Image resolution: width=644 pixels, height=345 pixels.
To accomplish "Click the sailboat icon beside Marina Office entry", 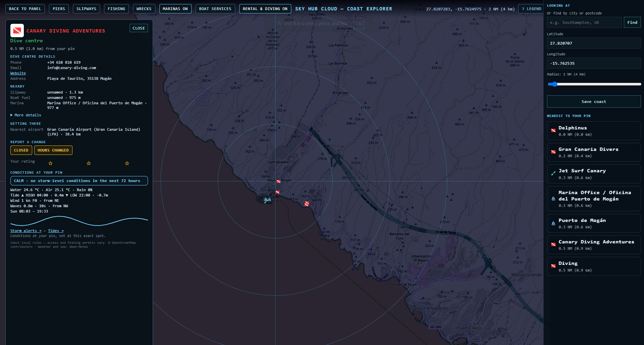I will (x=553, y=198).
